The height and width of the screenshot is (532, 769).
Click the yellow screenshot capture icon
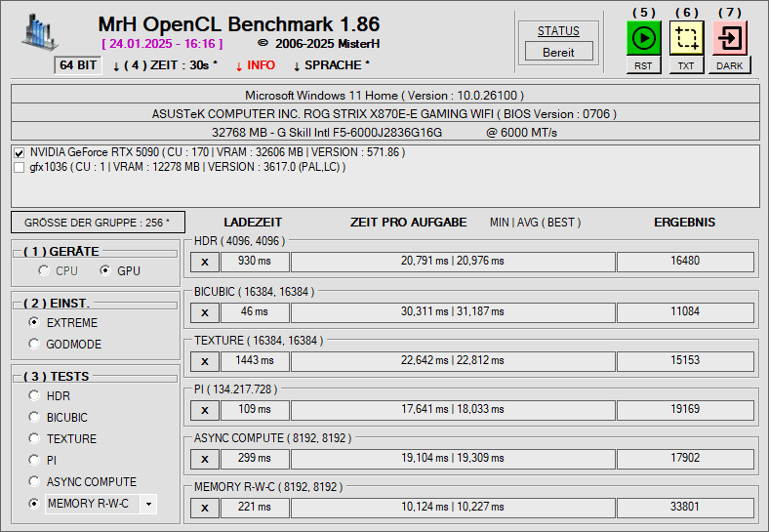click(686, 38)
